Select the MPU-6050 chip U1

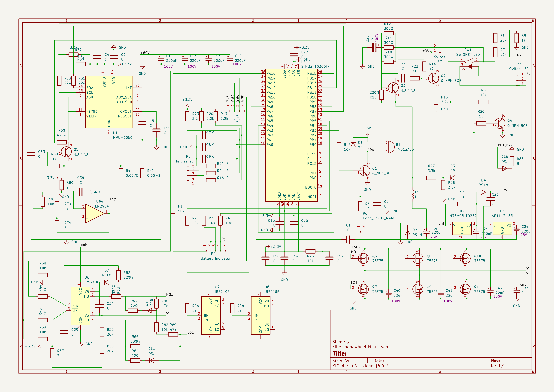[x=109, y=102]
